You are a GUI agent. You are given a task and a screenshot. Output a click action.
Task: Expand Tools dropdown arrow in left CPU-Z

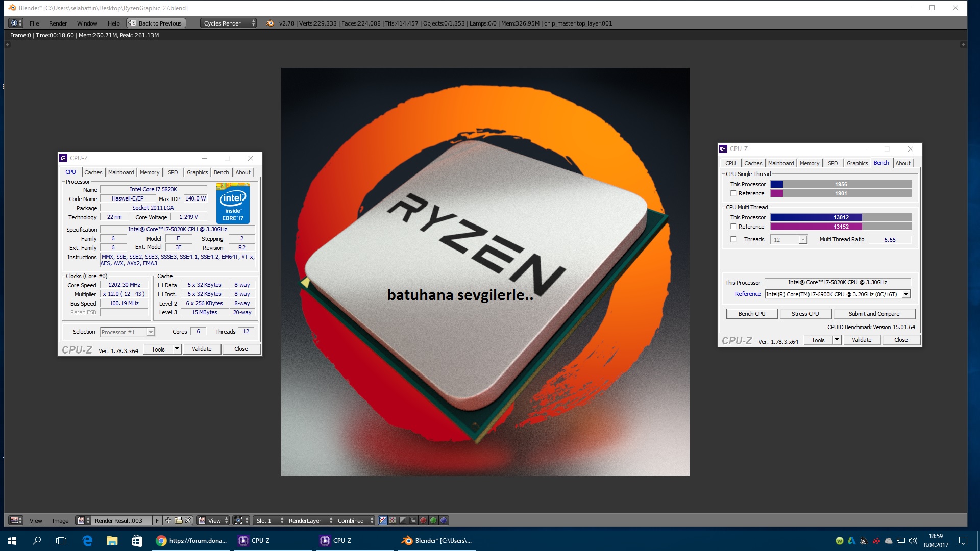click(x=177, y=349)
